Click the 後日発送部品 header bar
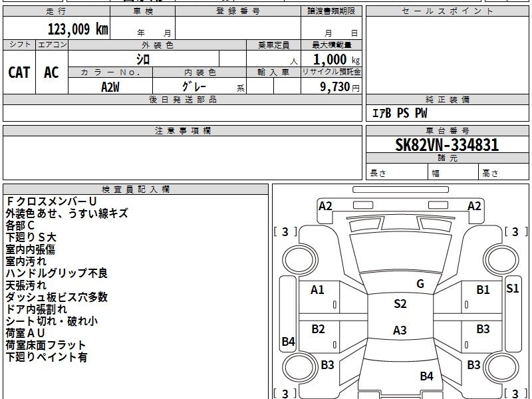532x399 pixels. click(182, 99)
